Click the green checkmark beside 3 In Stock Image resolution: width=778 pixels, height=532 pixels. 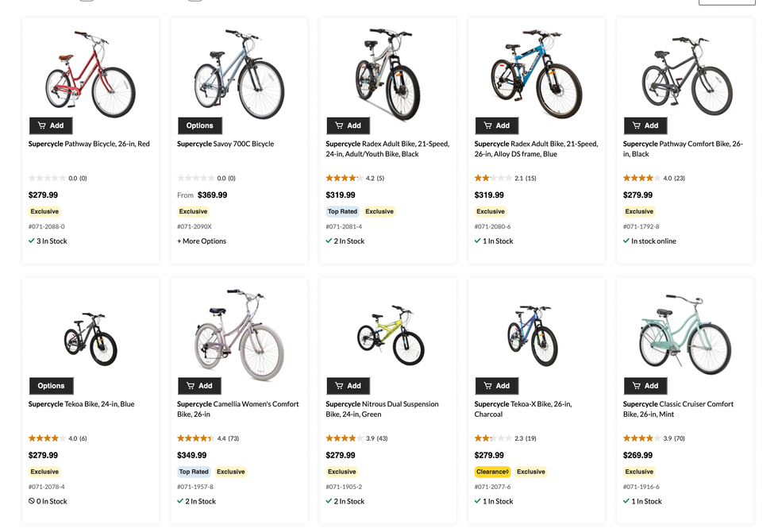[x=30, y=241]
